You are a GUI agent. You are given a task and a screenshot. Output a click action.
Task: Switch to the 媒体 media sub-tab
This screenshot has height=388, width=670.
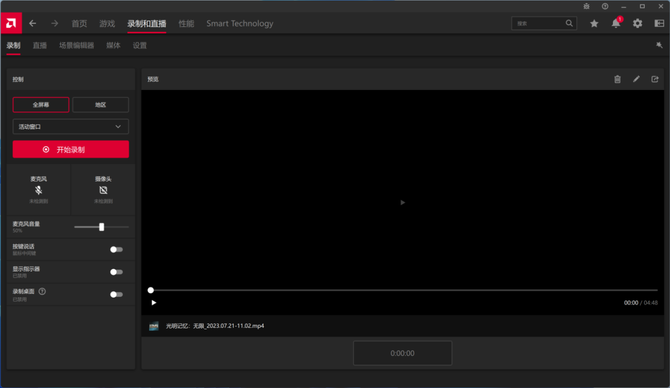[x=113, y=45]
